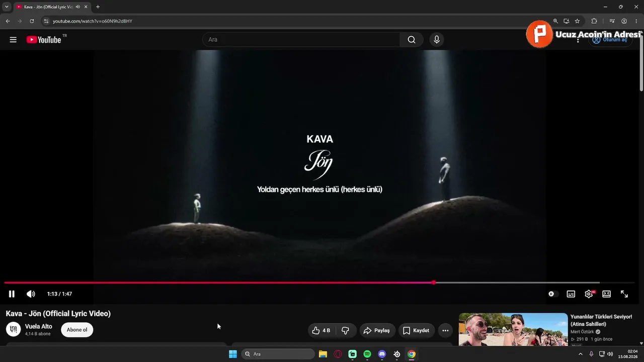Open the 'Yunanlılar Türkleri Seviyor!' video title
This screenshot has width=644, height=362.
[x=601, y=320]
